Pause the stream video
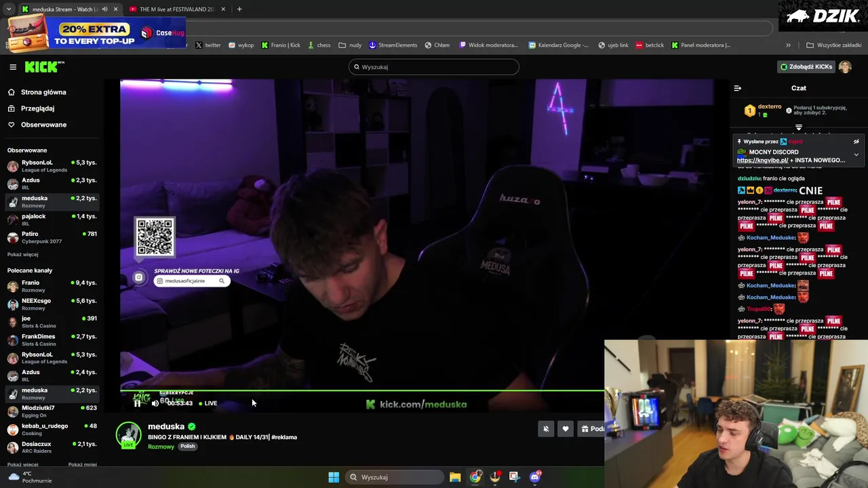Image resolution: width=868 pixels, height=488 pixels. 138,403
